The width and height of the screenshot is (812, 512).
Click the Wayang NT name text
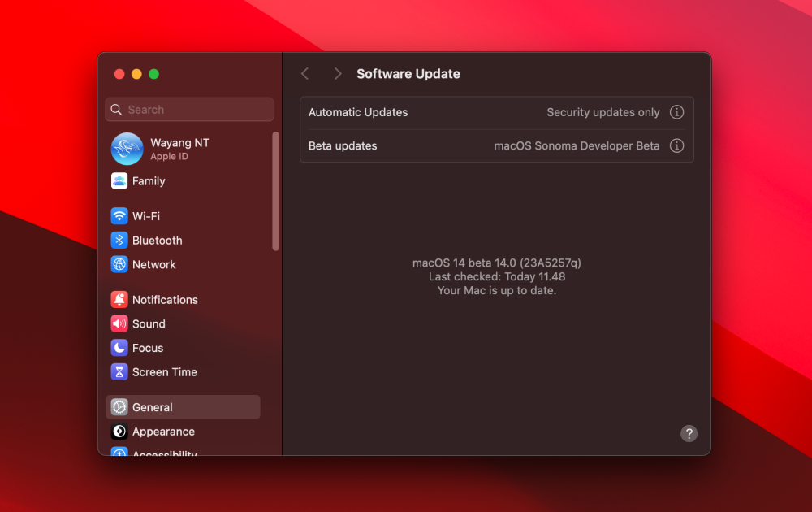coord(179,142)
